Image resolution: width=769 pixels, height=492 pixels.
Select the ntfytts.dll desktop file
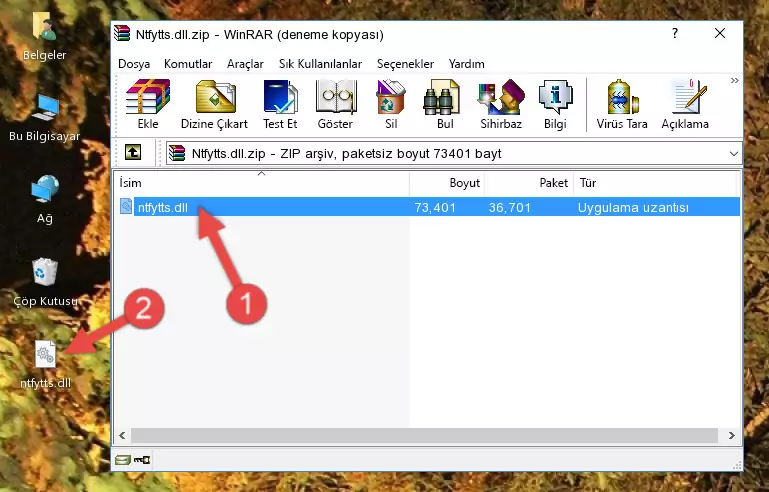coord(45,364)
